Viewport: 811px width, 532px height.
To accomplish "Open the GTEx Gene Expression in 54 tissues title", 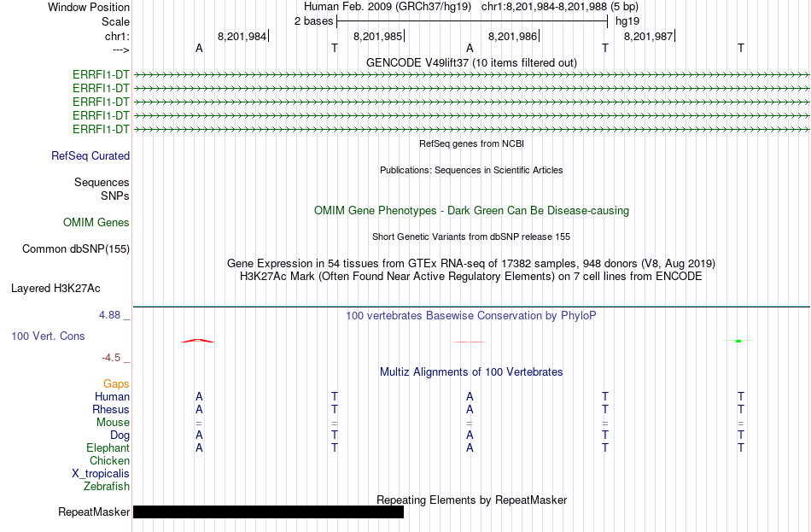I will pyautogui.click(x=471, y=263).
